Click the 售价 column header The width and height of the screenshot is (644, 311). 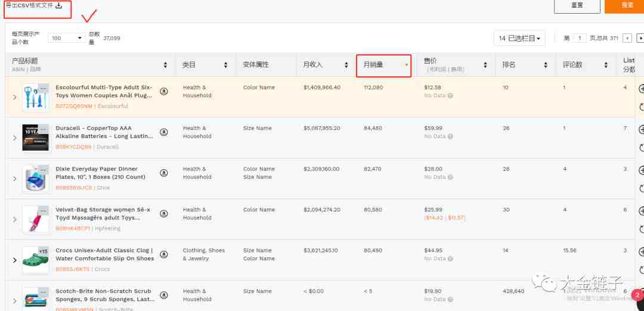431,61
